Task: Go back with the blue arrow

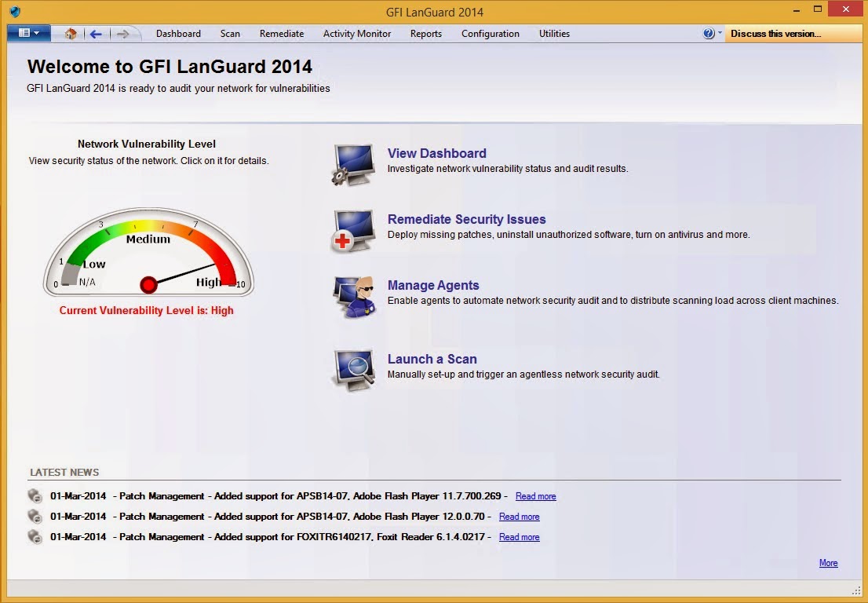Action: pyautogui.click(x=96, y=35)
